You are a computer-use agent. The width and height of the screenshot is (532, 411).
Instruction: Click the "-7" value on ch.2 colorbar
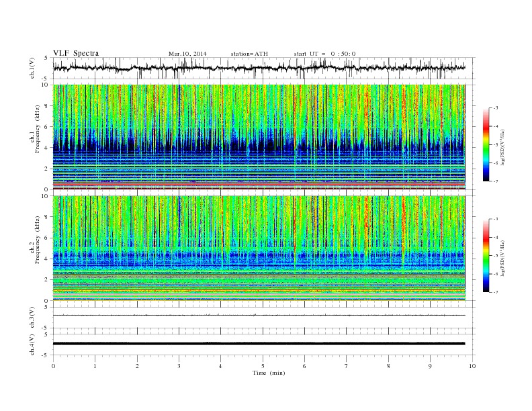(x=495, y=292)
